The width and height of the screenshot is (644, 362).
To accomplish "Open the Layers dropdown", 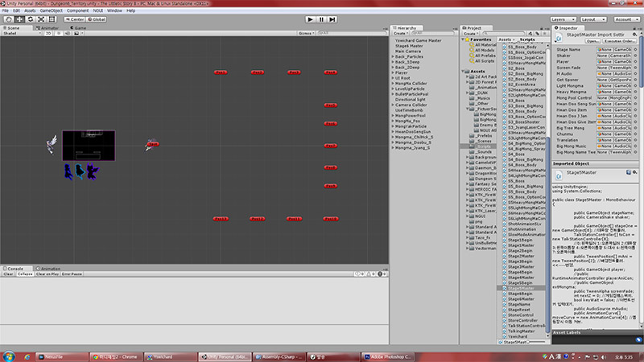I will (x=563, y=19).
